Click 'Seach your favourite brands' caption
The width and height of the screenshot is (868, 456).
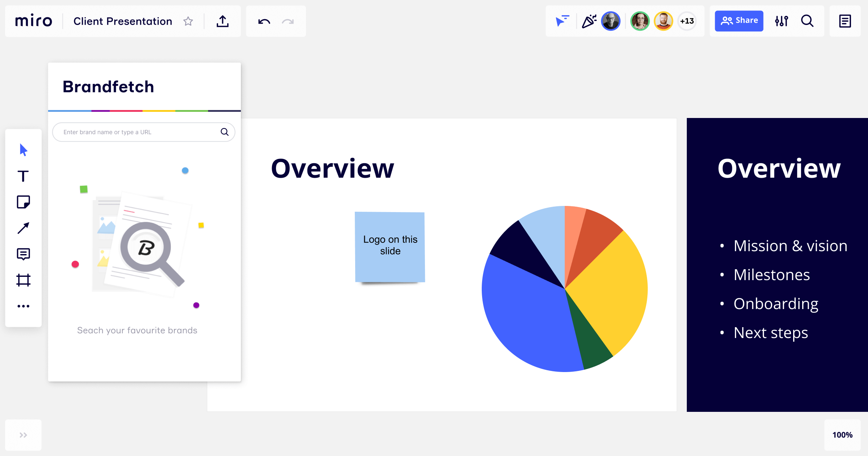[x=137, y=330]
